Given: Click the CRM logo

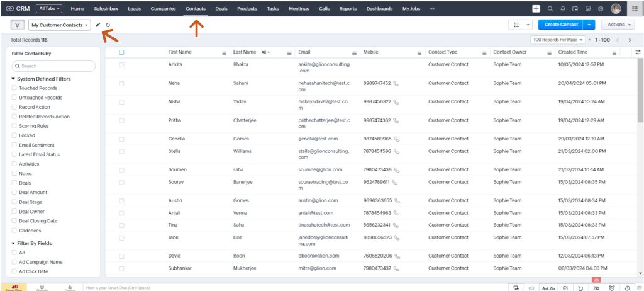Looking at the screenshot, I should click(x=18, y=9).
